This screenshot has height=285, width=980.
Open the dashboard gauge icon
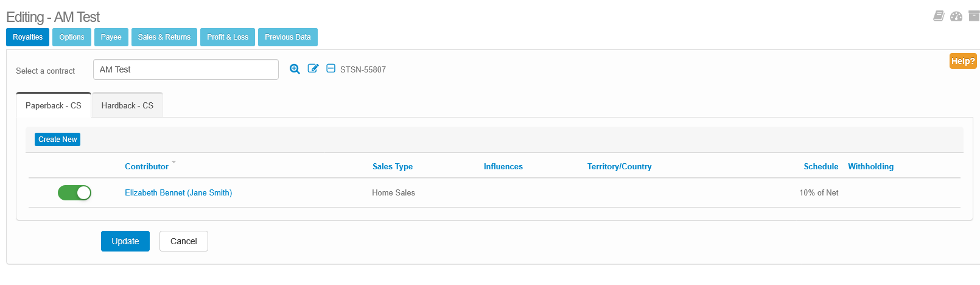[956, 16]
